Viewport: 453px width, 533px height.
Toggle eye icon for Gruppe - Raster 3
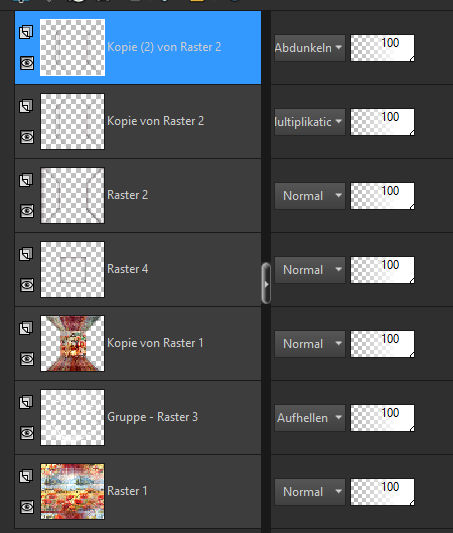click(27, 433)
